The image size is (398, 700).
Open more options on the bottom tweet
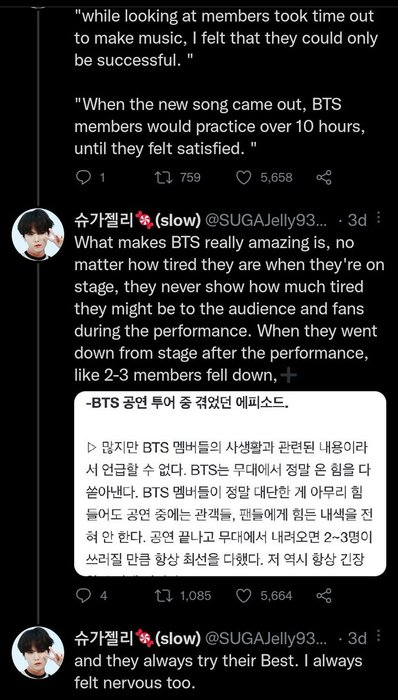(378, 636)
